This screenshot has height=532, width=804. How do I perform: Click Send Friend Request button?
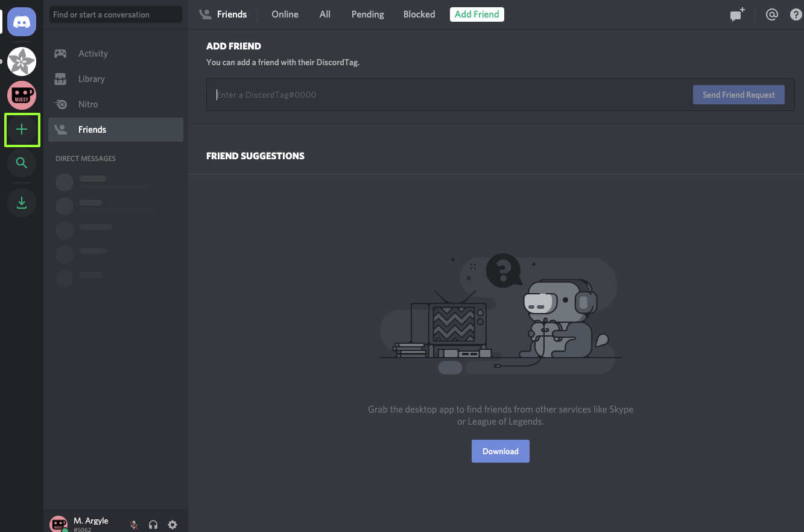739,95
